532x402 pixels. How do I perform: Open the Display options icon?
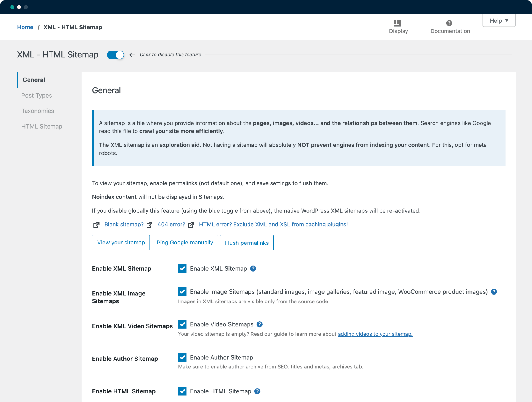point(397,23)
